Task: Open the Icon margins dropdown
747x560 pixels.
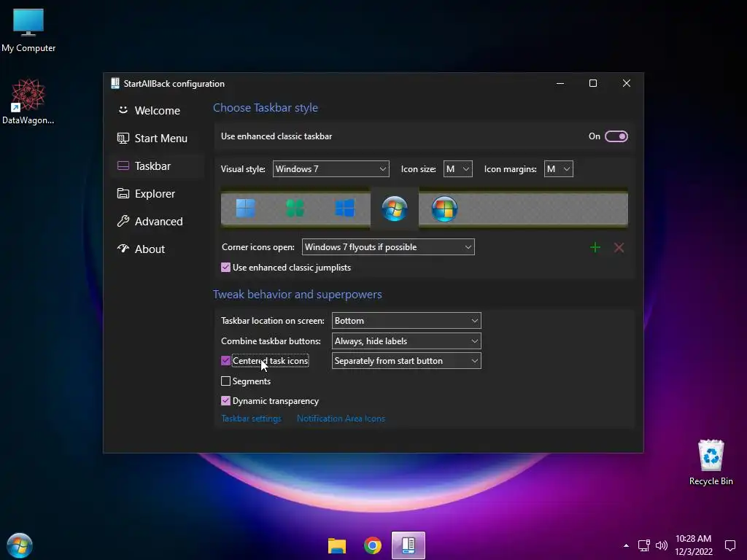Action: (558, 169)
